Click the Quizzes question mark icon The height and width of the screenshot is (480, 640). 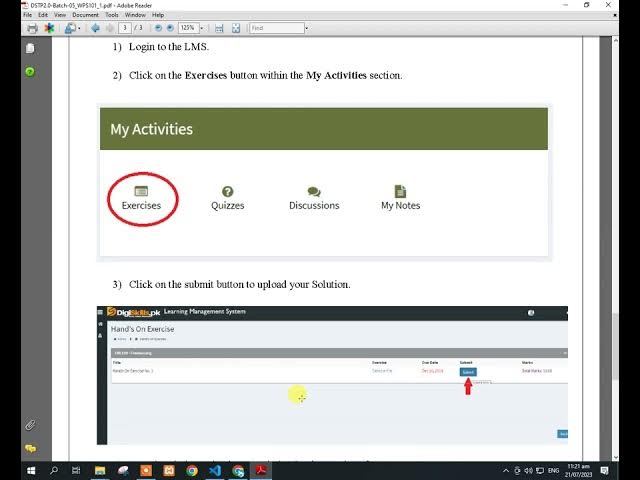tap(227, 191)
